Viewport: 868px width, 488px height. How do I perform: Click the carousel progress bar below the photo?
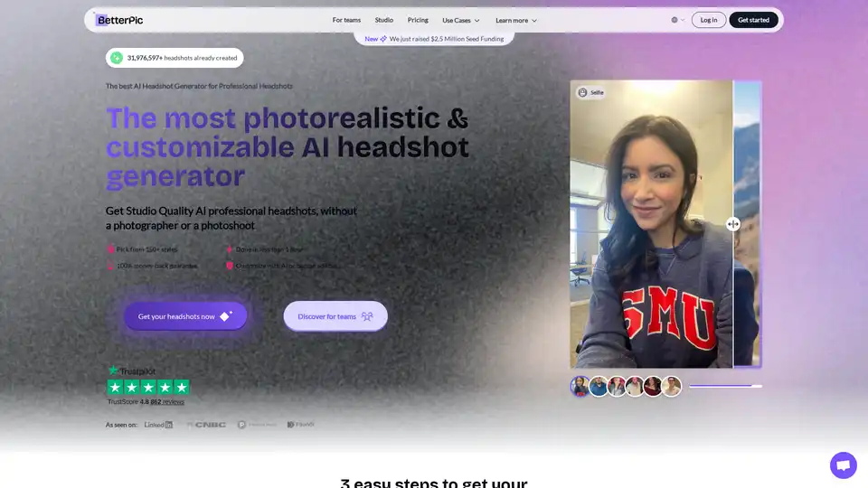(725, 386)
